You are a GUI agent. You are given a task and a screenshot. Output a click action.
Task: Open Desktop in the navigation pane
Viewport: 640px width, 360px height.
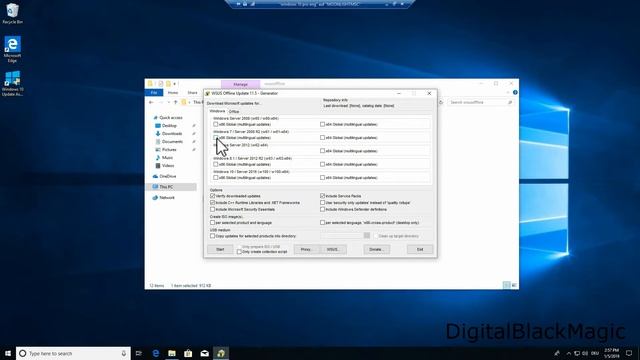point(166,126)
